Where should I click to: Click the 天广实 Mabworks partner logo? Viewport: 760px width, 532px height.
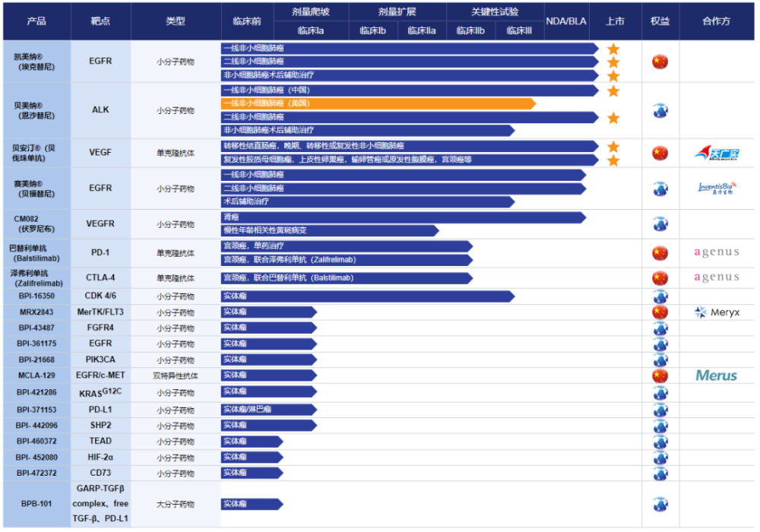tap(715, 153)
